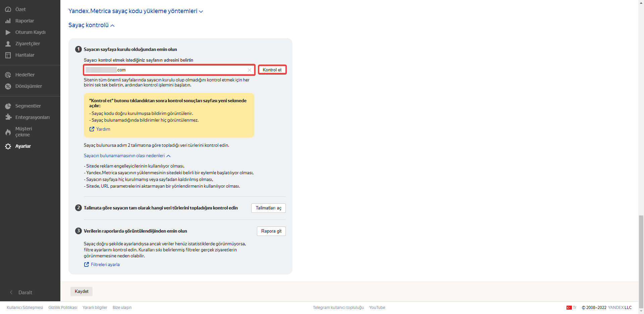Open the Yardım link
The height and width of the screenshot is (314, 644).
click(x=103, y=129)
